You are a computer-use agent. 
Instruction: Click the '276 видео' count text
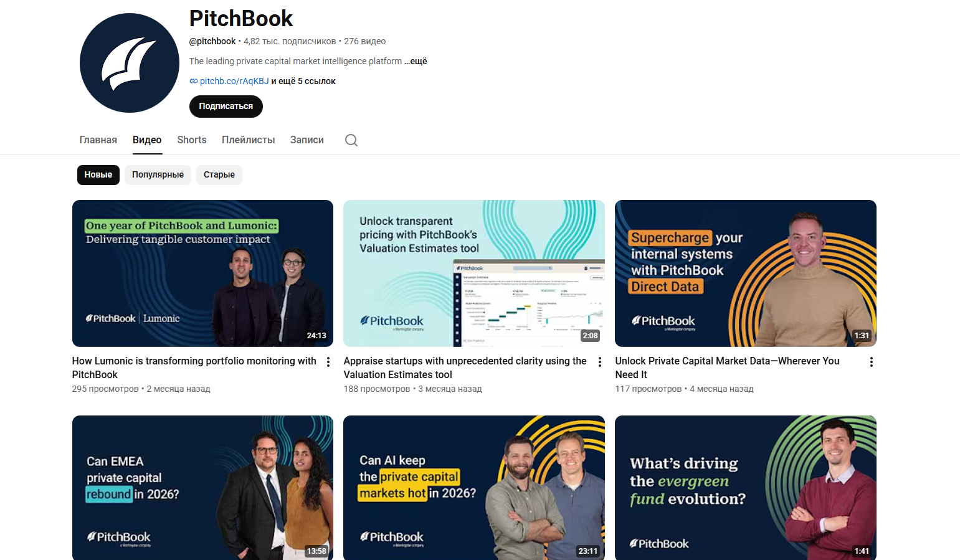[365, 41]
